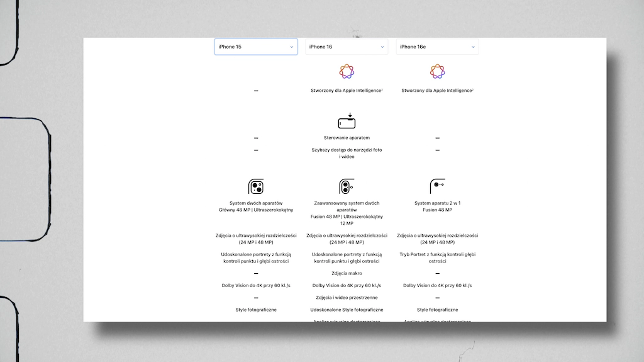Click the iPhone 16 vertical camera icon
The height and width of the screenshot is (362, 644).
pos(347,186)
